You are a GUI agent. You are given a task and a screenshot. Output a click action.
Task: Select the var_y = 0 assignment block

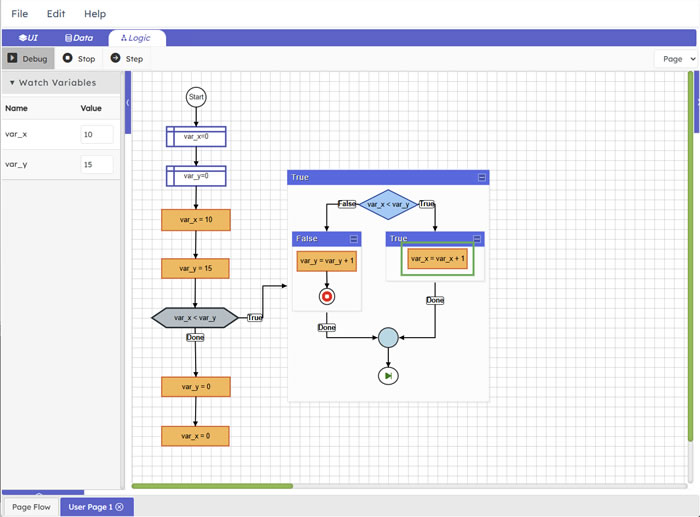(196, 387)
